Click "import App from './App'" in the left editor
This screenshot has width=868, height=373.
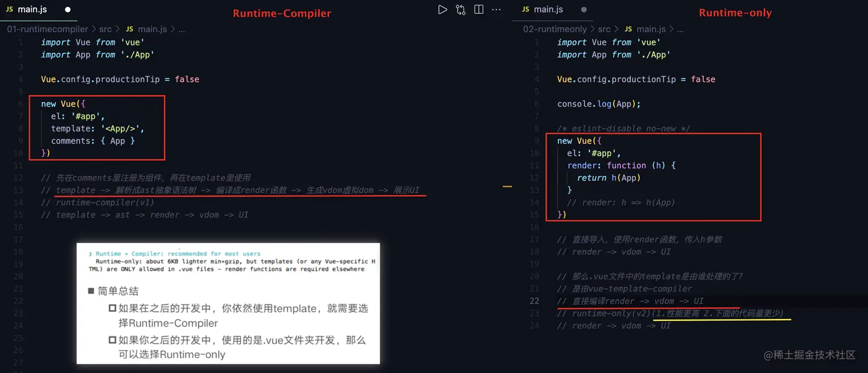coord(98,55)
